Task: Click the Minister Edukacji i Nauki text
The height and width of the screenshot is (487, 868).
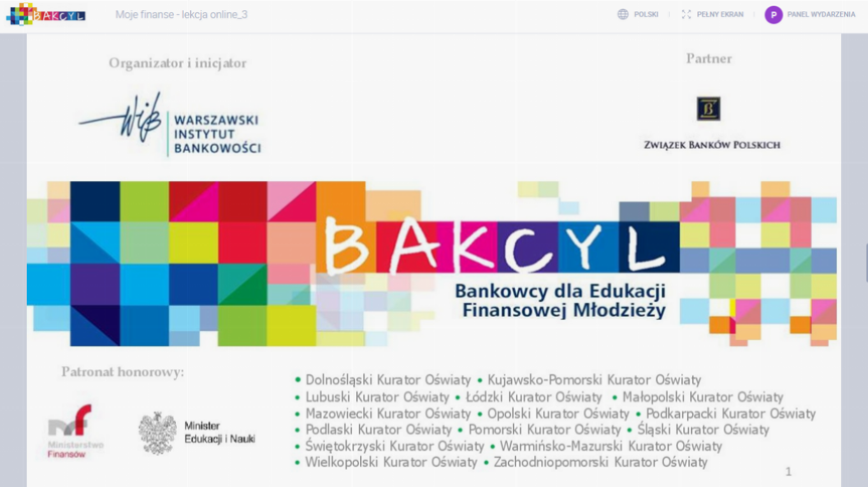Action: click(220, 432)
